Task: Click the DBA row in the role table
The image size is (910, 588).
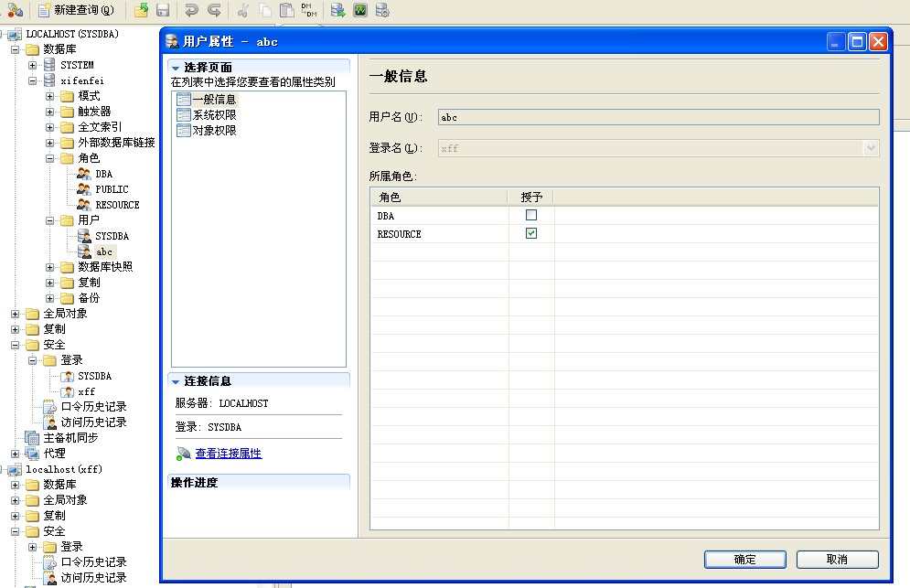Action: [625, 215]
